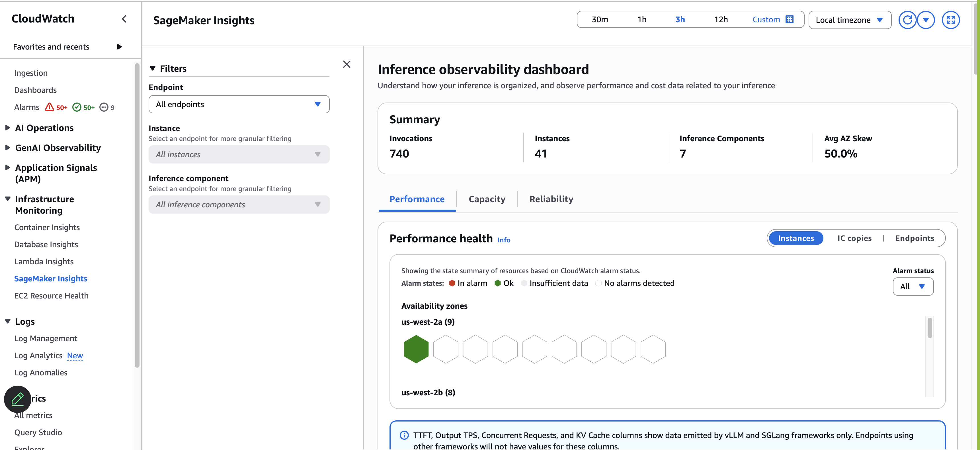
Task: Collapse the CloudWatch navigation panel
Action: pyautogui.click(x=124, y=19)
